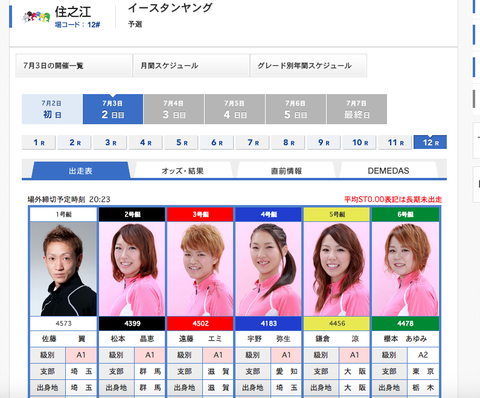Go to race 7R

pyautogui.click(x=253, y=143)
